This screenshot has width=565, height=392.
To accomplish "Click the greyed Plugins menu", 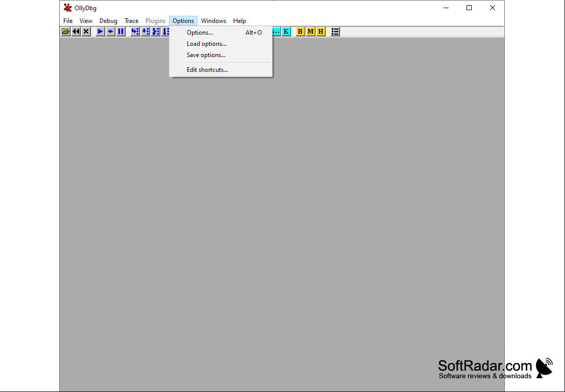I will coord(155,21).
